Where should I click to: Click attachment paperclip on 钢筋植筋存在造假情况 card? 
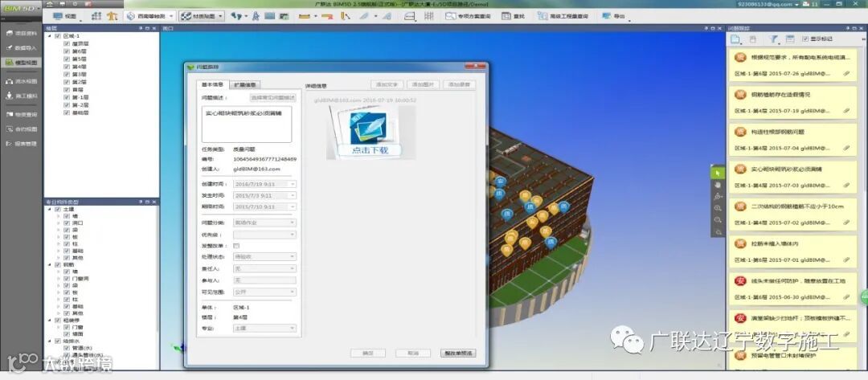[846, 111]
